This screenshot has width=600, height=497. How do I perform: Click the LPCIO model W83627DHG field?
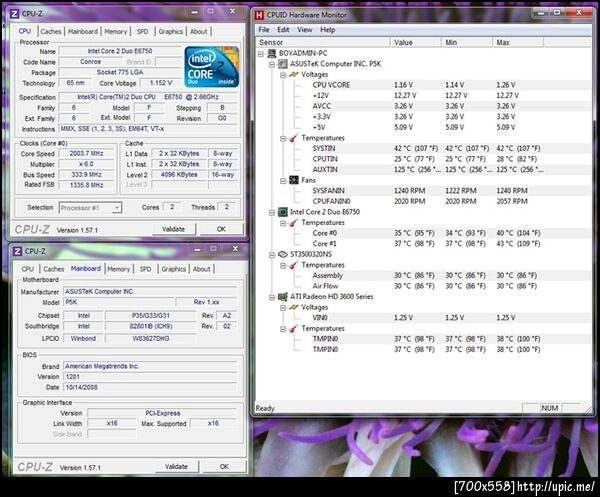151,339
